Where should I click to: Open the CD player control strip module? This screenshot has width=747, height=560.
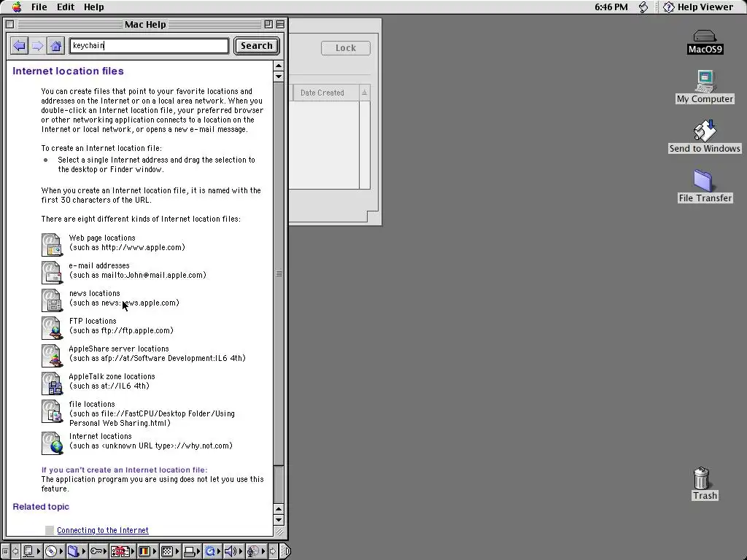[x=55, y=551]
